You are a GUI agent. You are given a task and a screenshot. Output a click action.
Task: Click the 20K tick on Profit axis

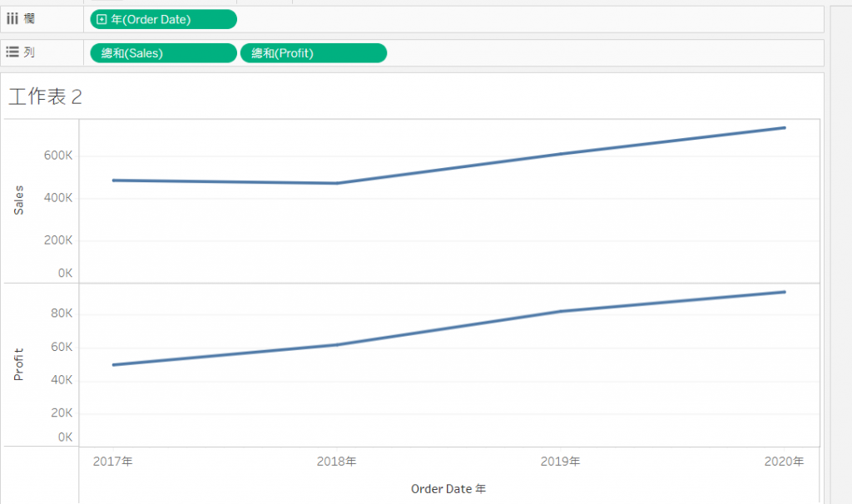62,413
